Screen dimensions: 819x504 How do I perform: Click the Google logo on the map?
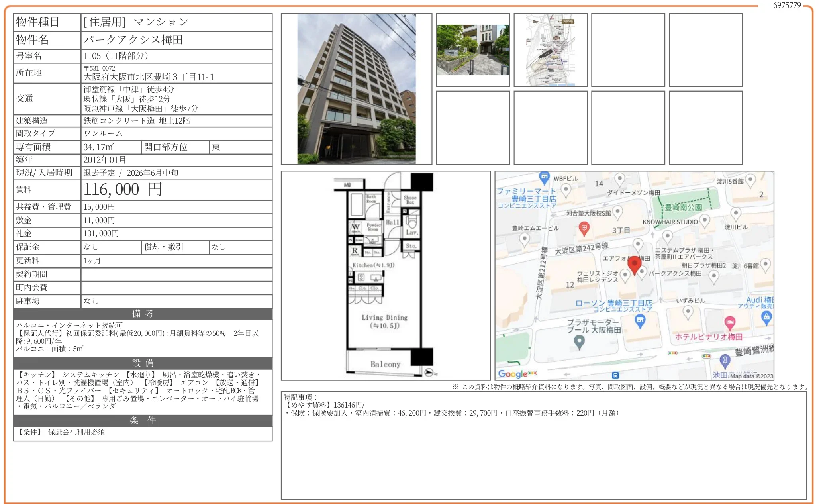(513, 374)
